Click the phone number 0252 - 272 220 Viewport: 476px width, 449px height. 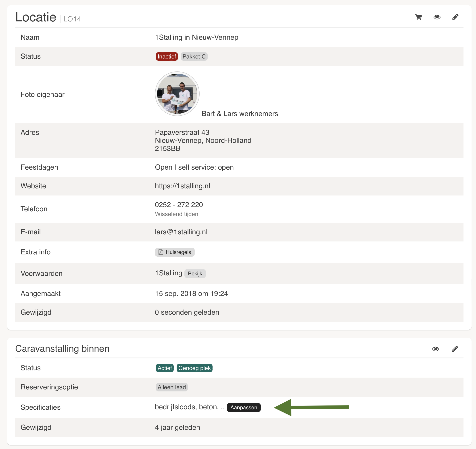(179, 205)
